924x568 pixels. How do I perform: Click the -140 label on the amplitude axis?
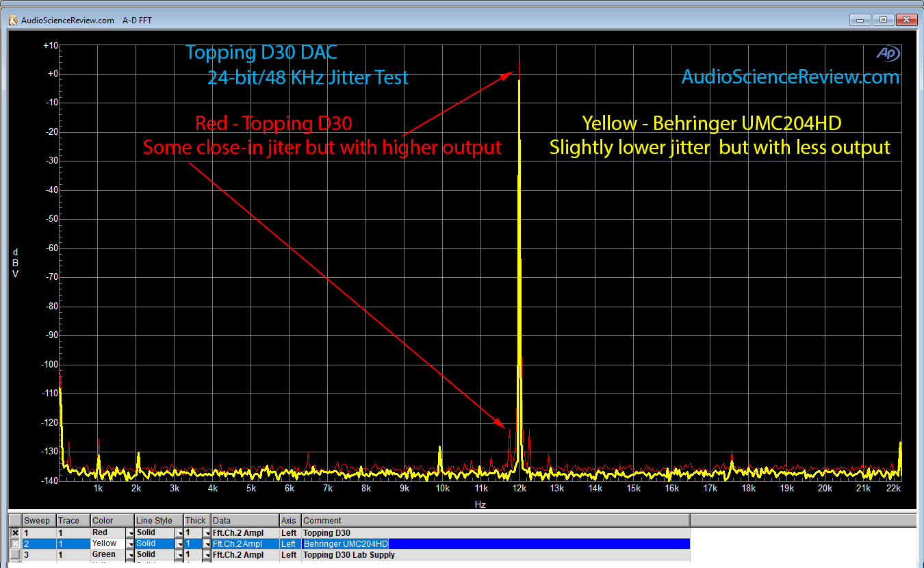point(49,480)
